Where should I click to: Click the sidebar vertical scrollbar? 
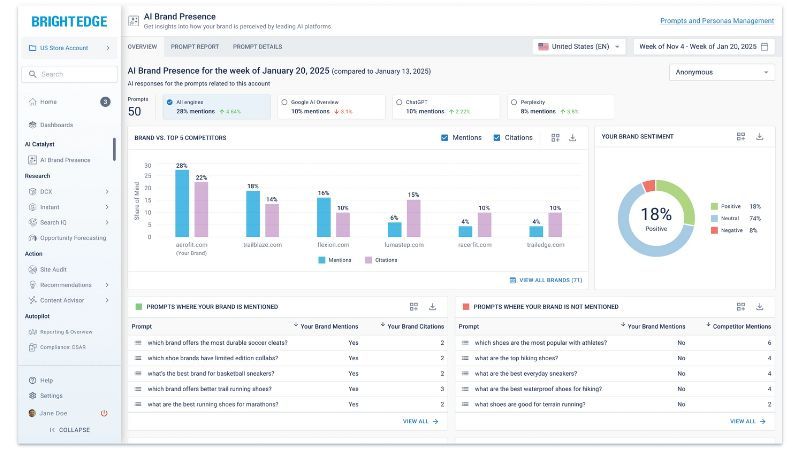coord(114,149)
